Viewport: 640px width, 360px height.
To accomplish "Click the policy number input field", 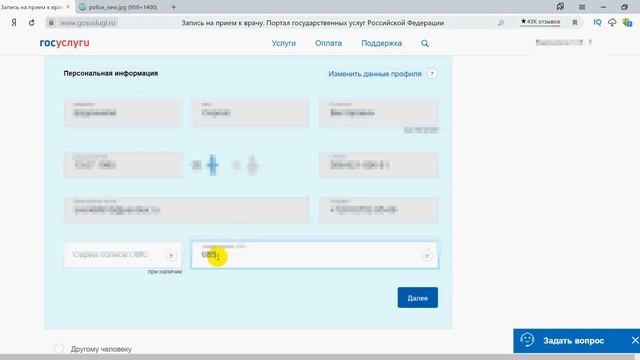I will click(x=315, y=255).
